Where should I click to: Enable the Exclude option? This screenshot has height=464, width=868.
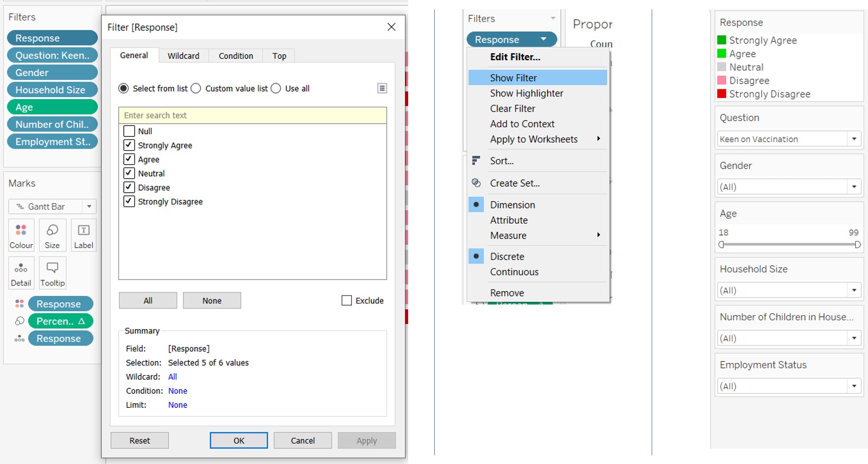[x=347, y=300]
